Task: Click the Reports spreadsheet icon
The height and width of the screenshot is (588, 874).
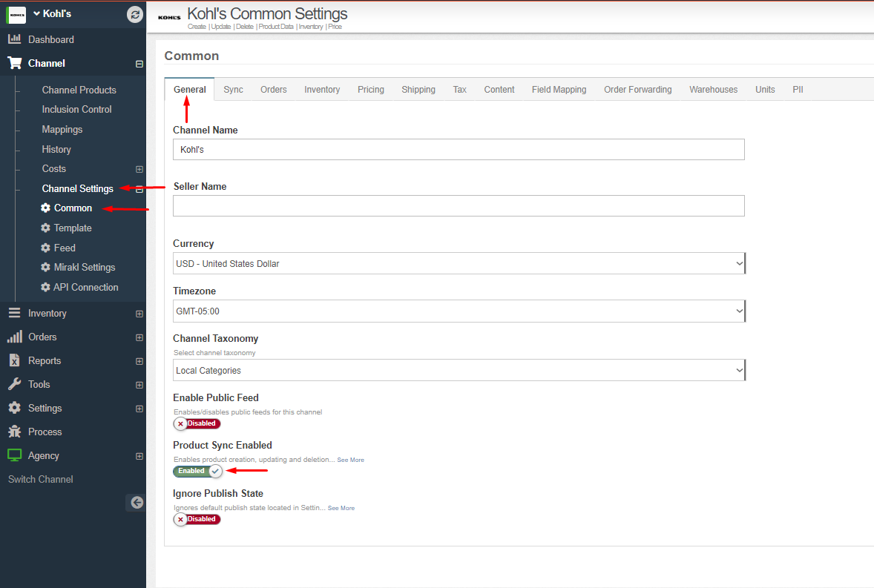Action: (x=15, y=360)
